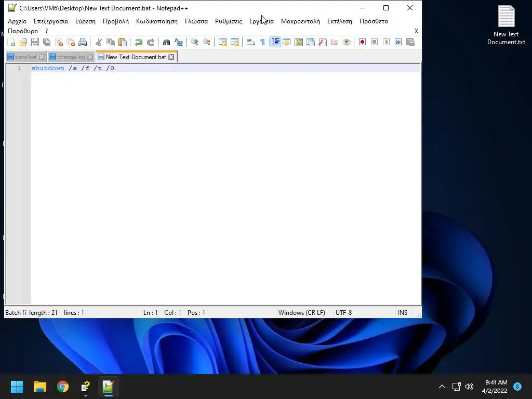Click the Close document toolbar icon
This screenshot has width=532, height=399.
click(x=59, y=42)
